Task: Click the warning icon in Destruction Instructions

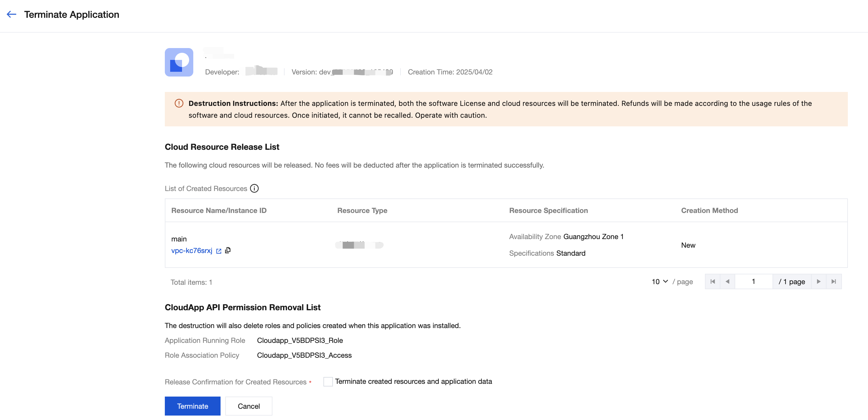Action: pos(179,104)
